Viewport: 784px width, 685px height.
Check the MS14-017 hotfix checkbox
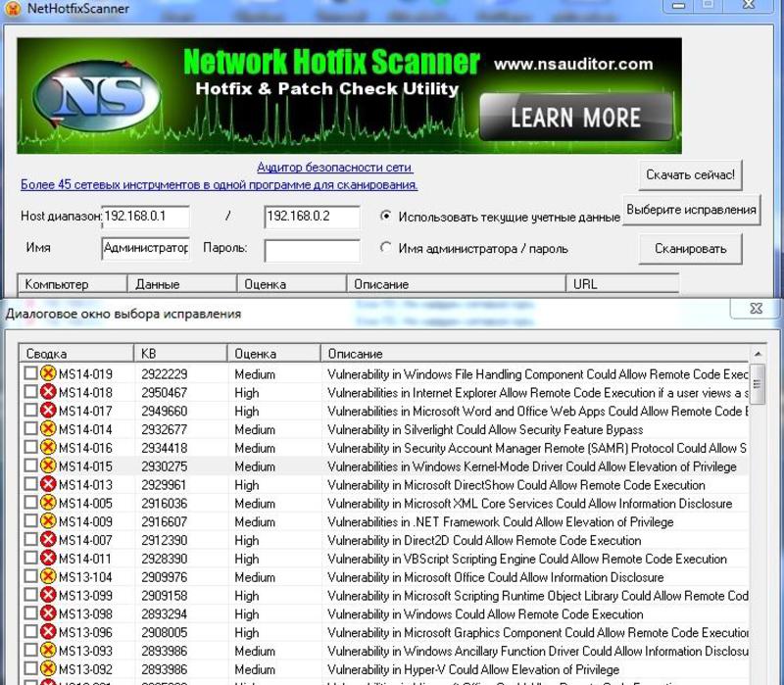coord(30,410)
